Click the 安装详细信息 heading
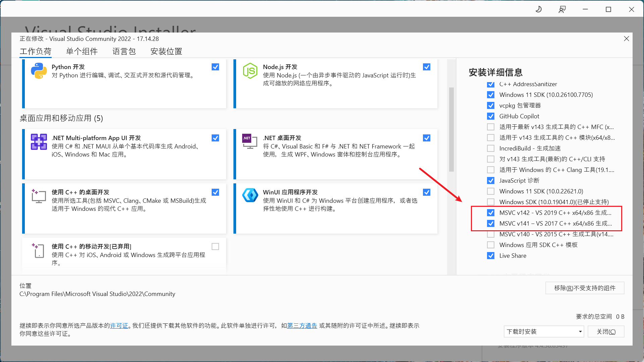 (495, 72)
